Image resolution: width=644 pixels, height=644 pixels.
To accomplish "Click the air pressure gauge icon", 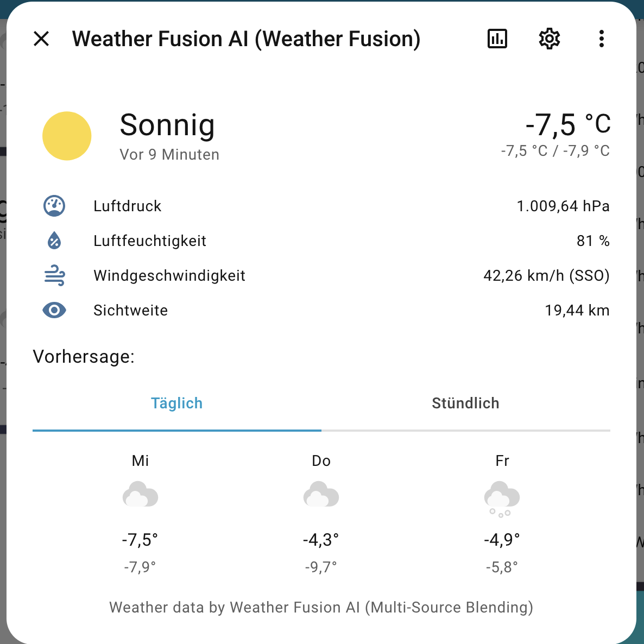I will point(54,206).
